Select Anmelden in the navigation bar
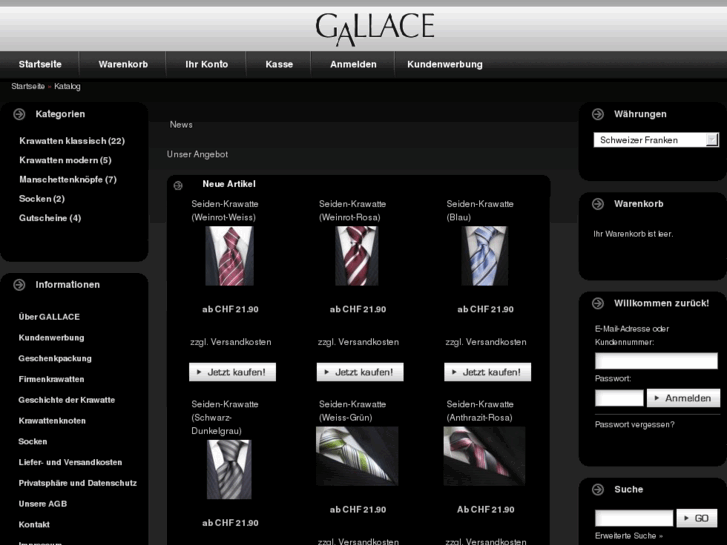Viewport: 727px width, 545px height. pos(353,64)
